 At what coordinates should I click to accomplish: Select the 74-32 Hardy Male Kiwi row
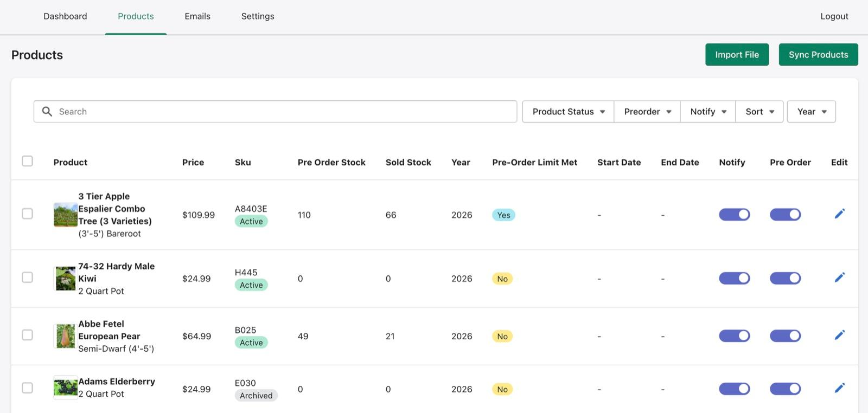click(27, 278)
